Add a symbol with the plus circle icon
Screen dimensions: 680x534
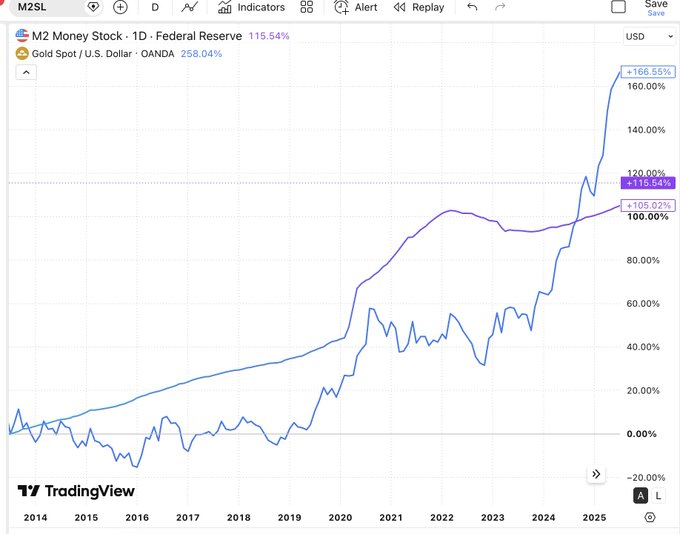pos(120,7)
